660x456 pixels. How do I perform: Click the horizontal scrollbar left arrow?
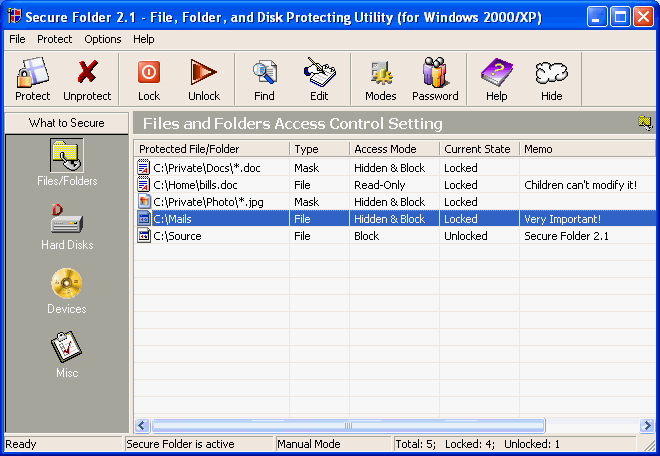pyautogui.click(x=142, y=425)
